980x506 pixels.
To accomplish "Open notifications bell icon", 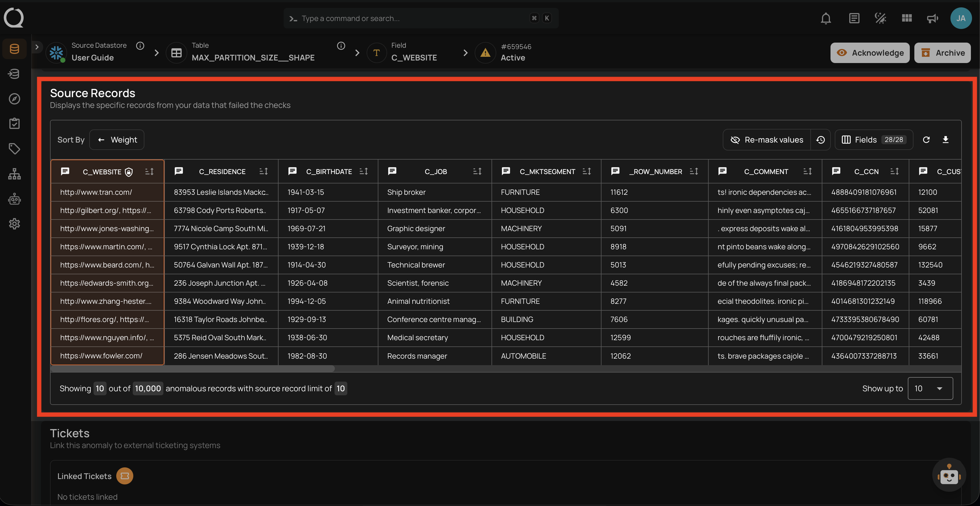I will click(x=826, y=18).
